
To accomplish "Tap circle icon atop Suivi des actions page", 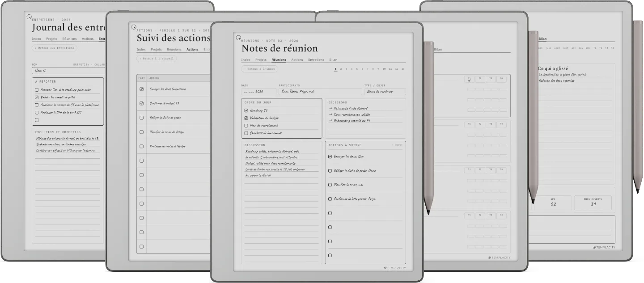I will pyautogui.click(x=134, y=27).
